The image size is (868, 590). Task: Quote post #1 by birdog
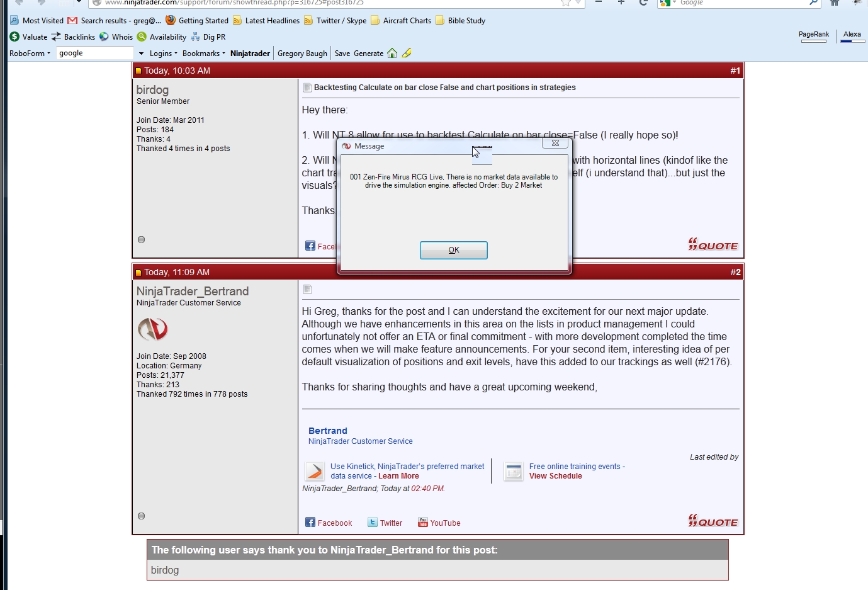point(713,244)
